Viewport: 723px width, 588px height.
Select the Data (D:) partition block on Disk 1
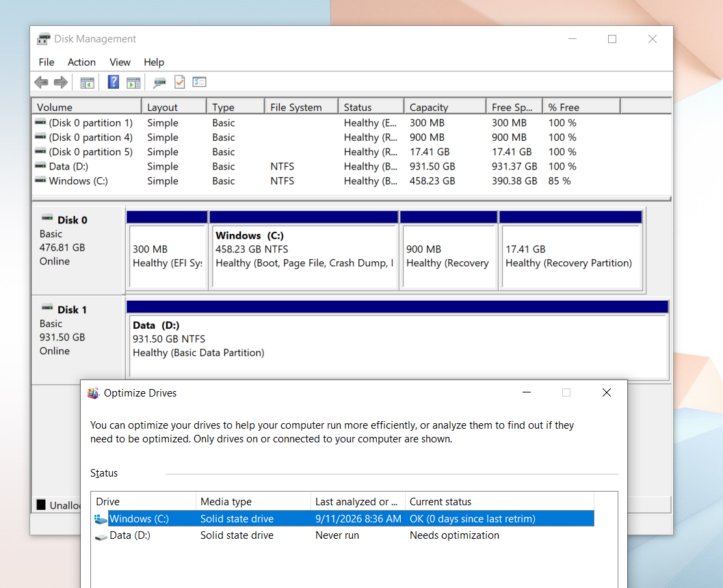click(x=397, y=340)
